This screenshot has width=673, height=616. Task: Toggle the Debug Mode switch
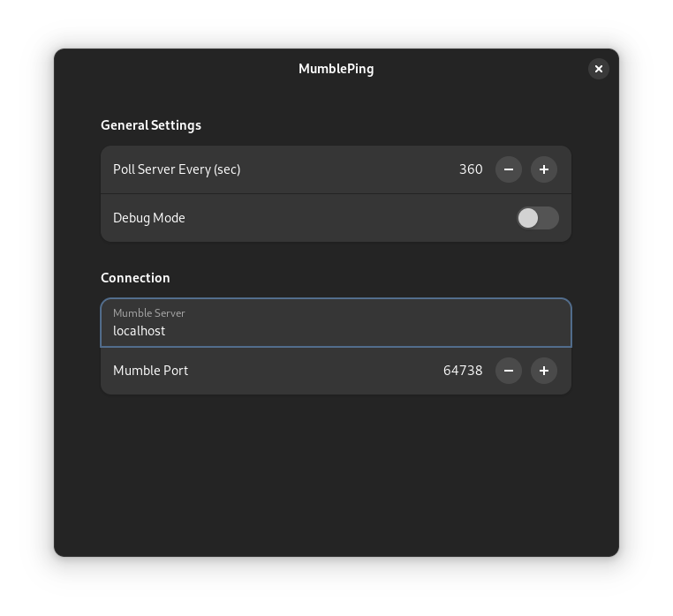(537, 218)
